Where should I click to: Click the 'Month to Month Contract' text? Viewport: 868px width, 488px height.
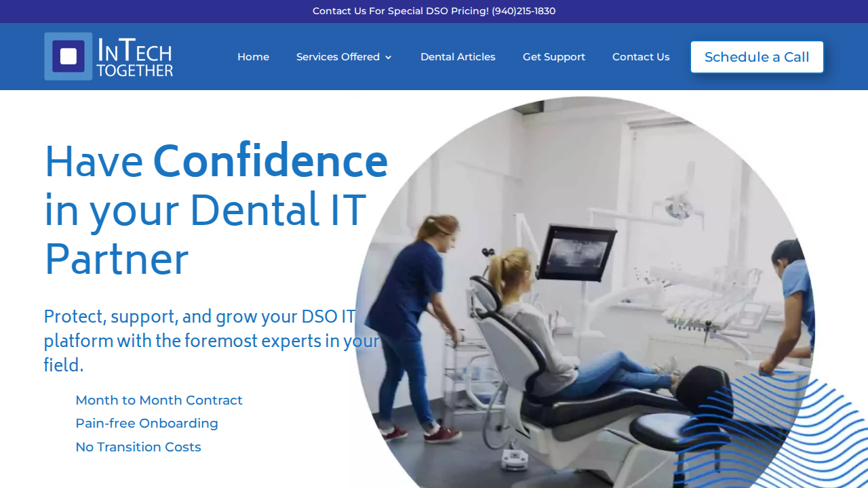(x=159, y=400)
